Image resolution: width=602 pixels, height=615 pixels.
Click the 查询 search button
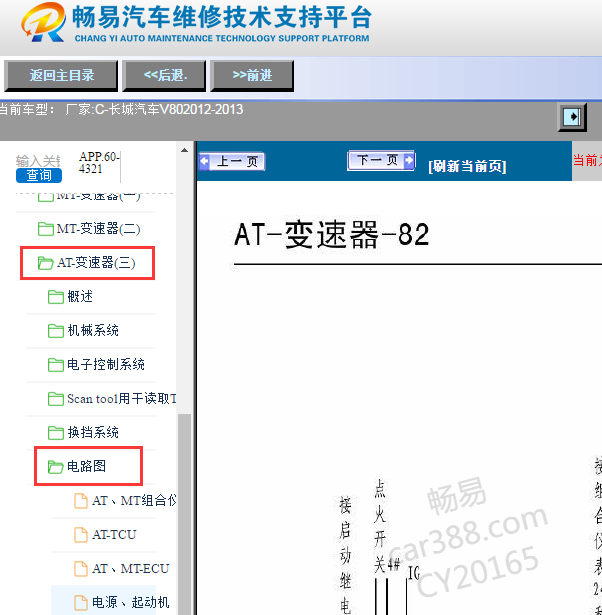(x=39, y=175)
